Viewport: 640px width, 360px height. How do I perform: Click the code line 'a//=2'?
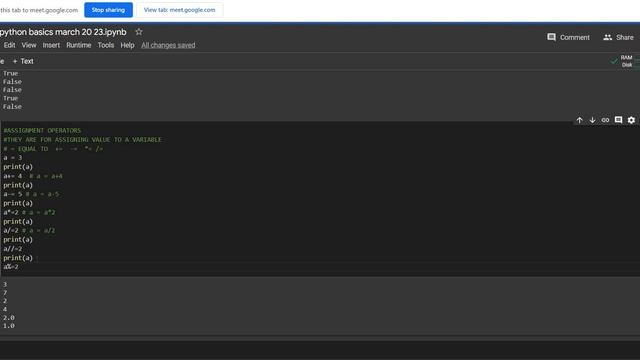13,249
